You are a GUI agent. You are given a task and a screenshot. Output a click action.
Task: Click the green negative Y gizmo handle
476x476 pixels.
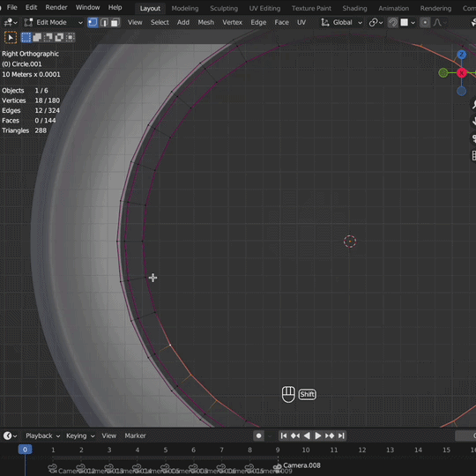(443, 73)
